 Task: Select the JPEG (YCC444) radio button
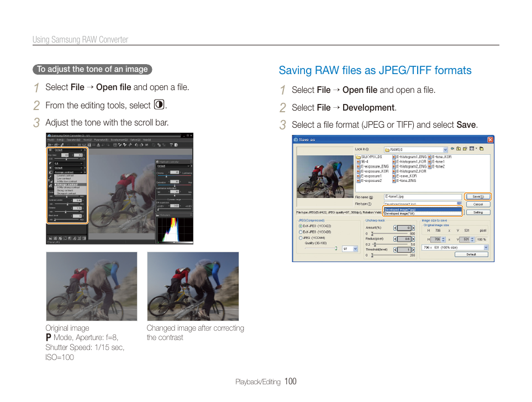tap(301, 238)
